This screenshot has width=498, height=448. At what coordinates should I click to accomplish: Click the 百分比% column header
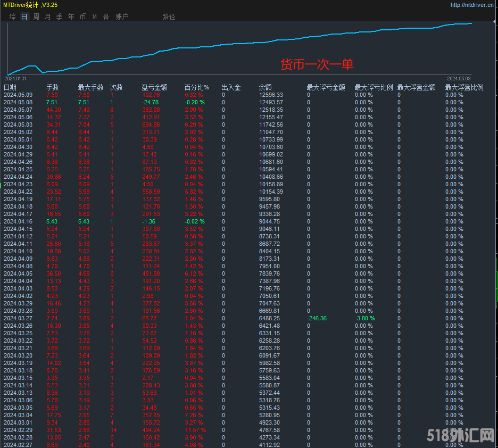coord(197,87)
